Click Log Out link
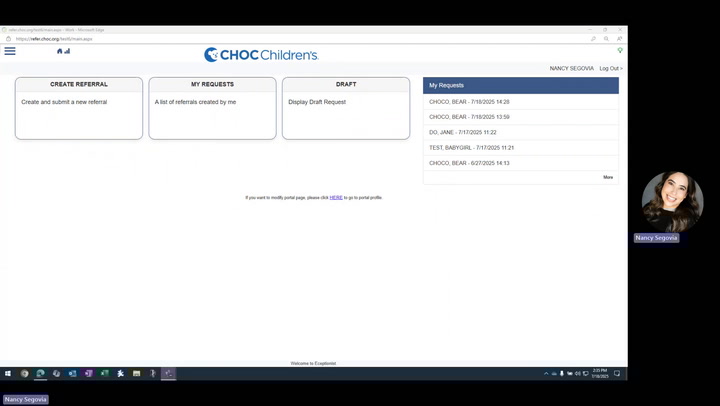The image size is (720, 406). [x=611, y=68]
